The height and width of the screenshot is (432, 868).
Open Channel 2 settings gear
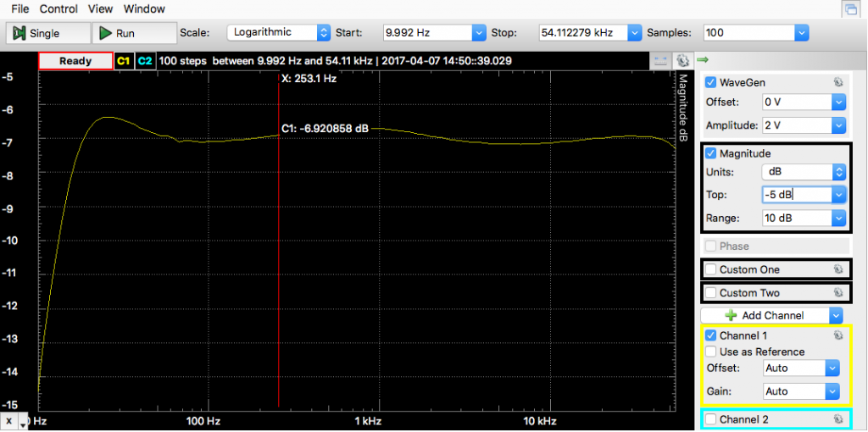coord(838,419)
